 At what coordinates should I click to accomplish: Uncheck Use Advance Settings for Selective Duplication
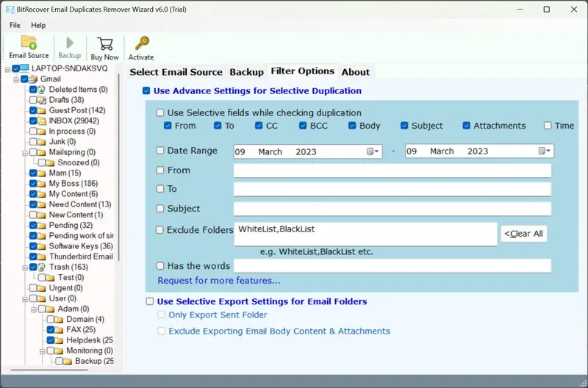(146, 90)
